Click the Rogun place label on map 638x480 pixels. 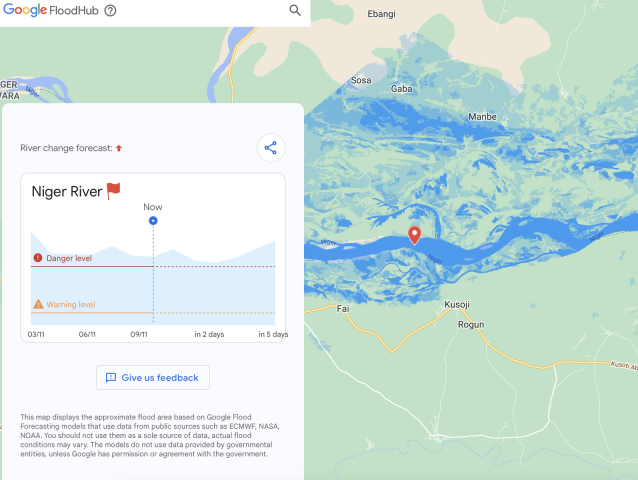[x=471, y=325]
